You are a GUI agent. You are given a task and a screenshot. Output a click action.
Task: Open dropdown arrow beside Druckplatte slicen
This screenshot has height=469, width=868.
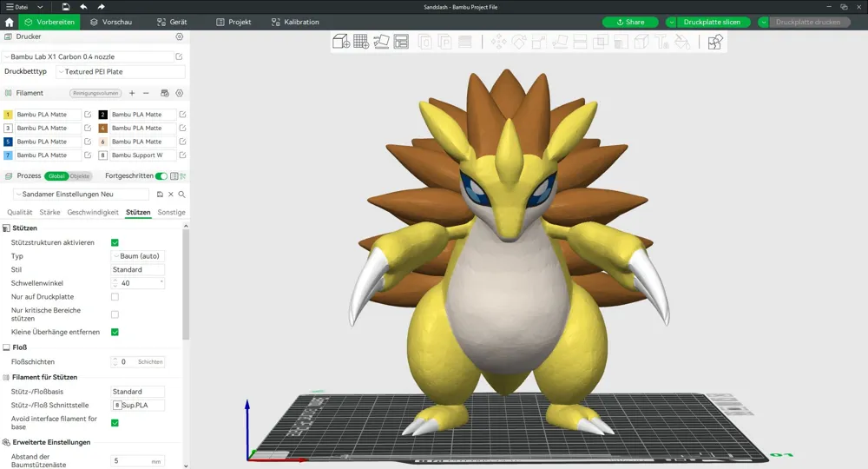coord(671,23)
